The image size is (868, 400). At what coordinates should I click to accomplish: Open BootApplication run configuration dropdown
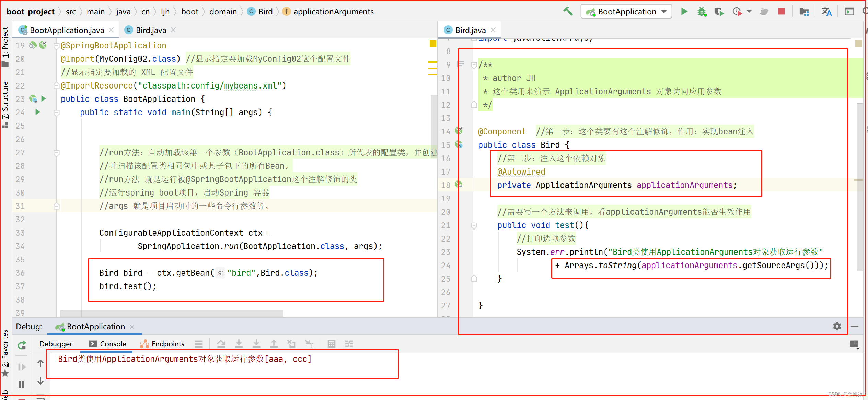click(626, 12)
